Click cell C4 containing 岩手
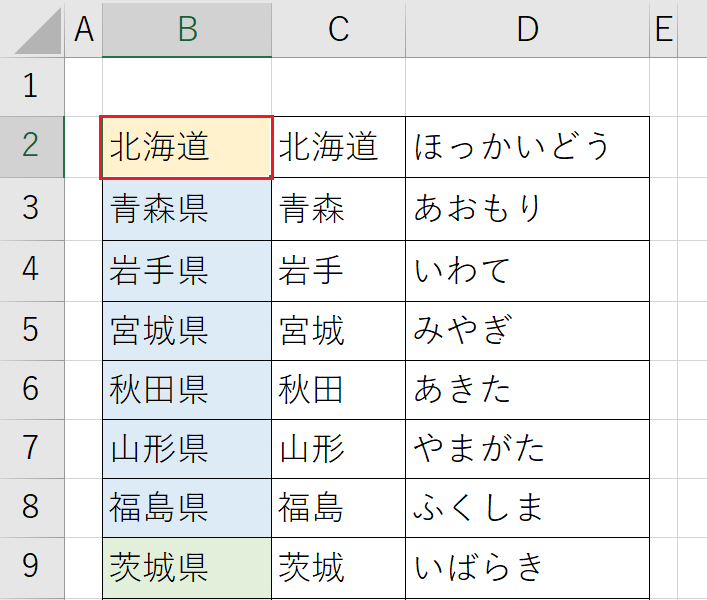The height and width of the screenshot is (600, 707). 339,271
